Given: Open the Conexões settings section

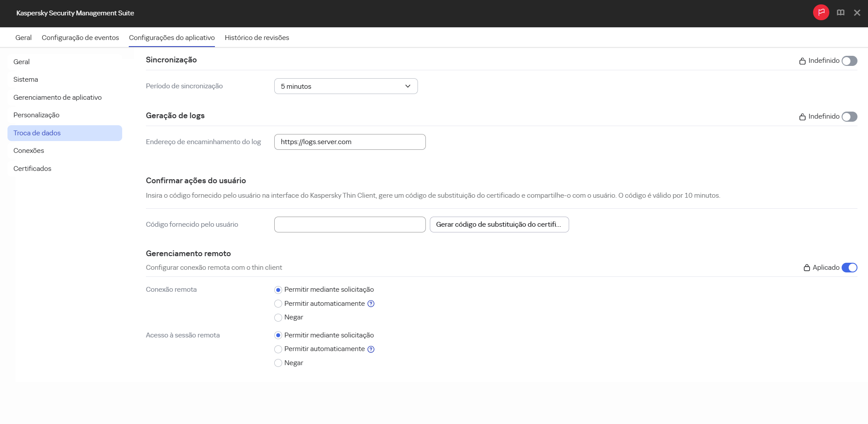Looking at the screenshot, I should point(29,150).
